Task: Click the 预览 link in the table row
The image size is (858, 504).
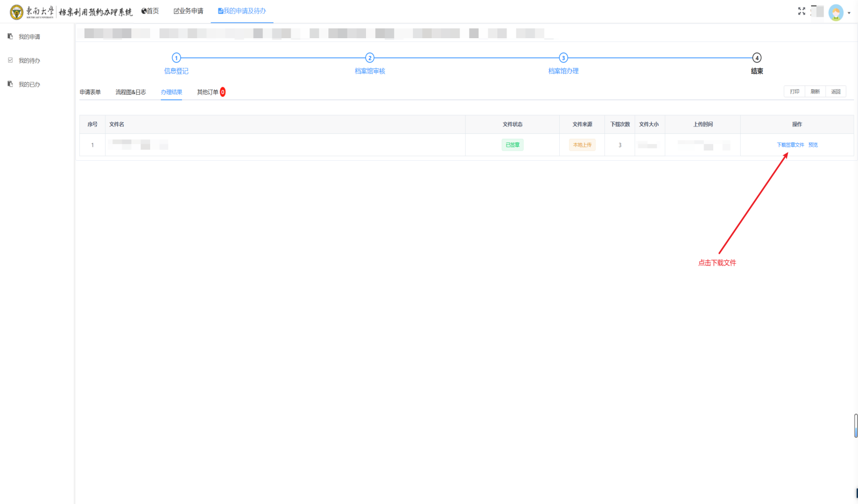Action: pyautogui.click(x=813, y=145)
